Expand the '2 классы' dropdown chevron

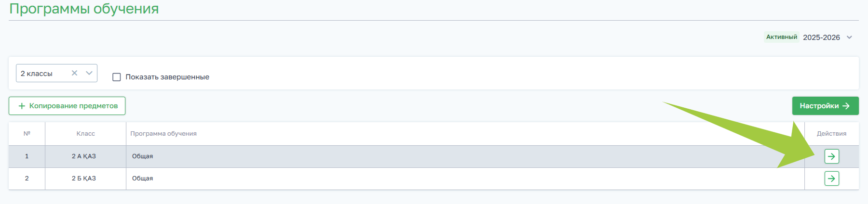click(89, 73)
